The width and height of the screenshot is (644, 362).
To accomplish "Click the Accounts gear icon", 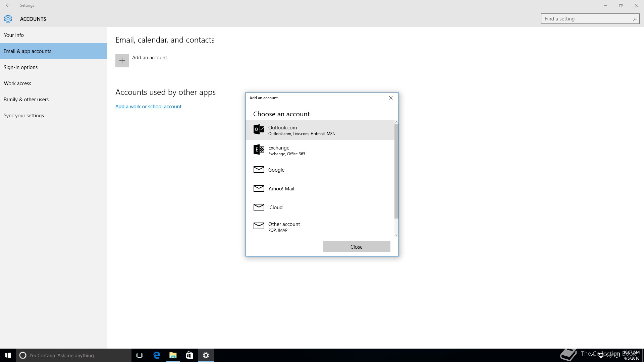I will click(x=8, y=19).
